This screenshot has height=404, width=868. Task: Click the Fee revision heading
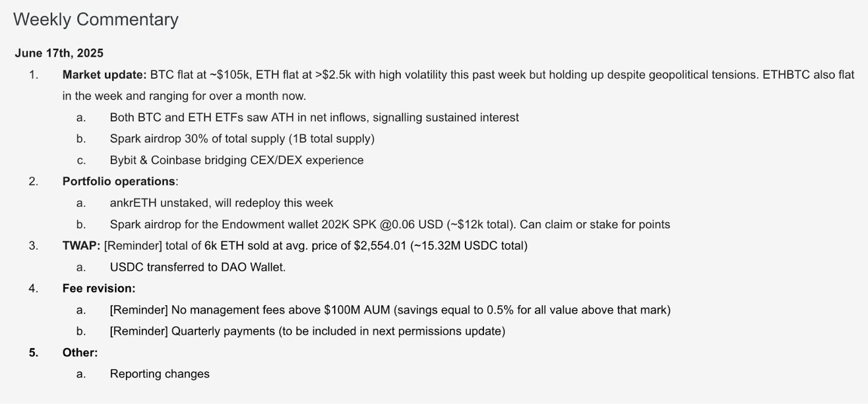[x=99, y=288]
